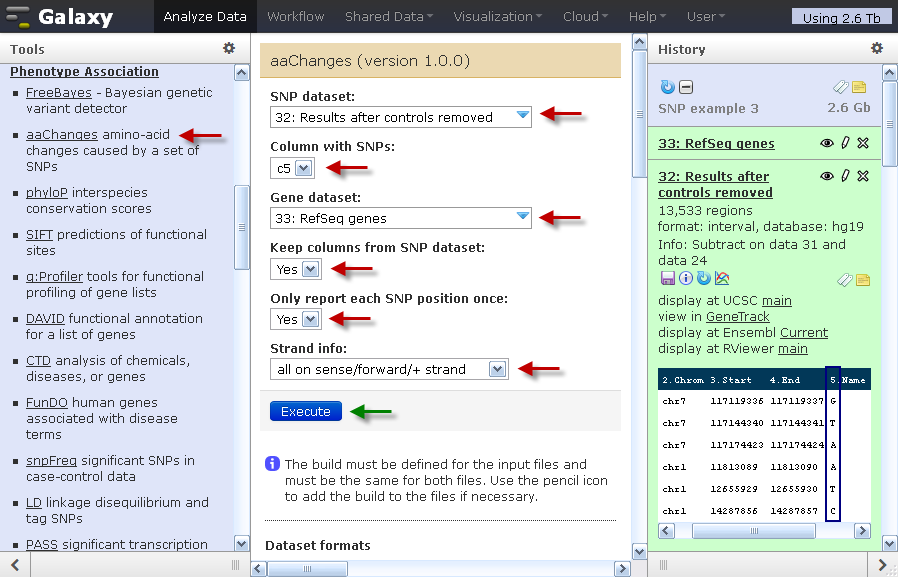The height and width of the screenshot is (577, 898).
Task: Open the SIFT tool link
Action: tap(39, 234)
